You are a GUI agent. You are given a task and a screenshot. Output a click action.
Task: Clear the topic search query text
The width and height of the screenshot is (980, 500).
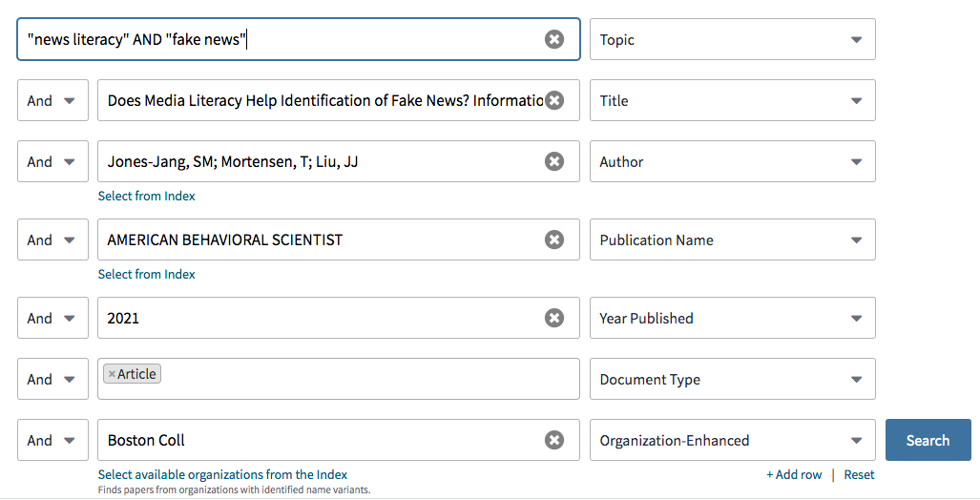554,39
